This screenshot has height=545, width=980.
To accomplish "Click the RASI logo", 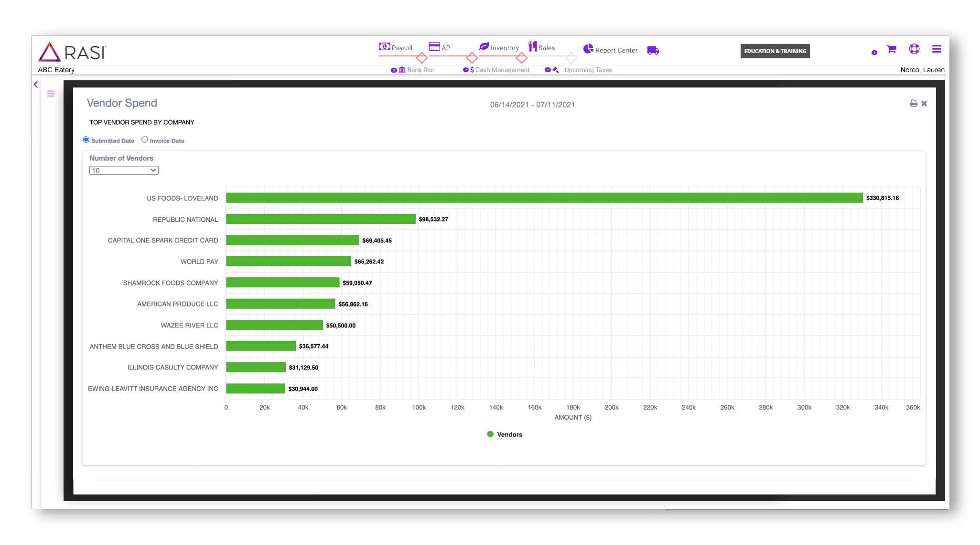I will pyautogui.click(x=73, y=52).
